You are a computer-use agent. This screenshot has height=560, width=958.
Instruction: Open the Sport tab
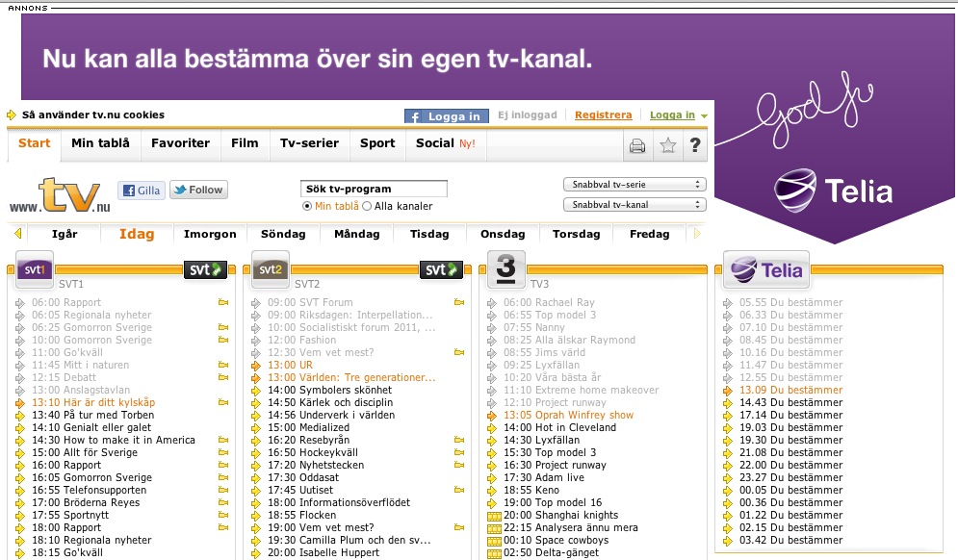[x=377, y=143]
